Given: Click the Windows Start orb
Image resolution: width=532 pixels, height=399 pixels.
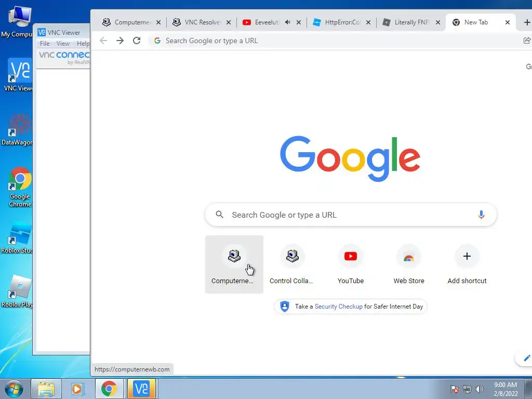Looking at the screenshot, I should point(14,389).
